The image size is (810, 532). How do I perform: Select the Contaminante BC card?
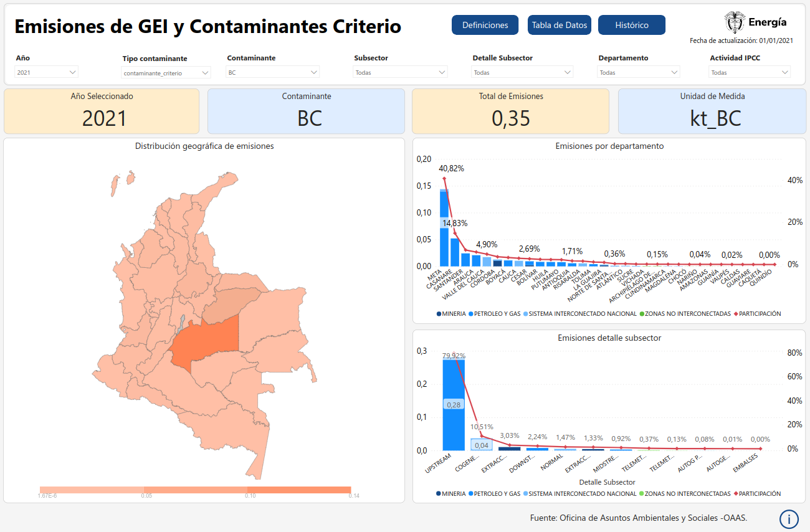click(306, 111)
